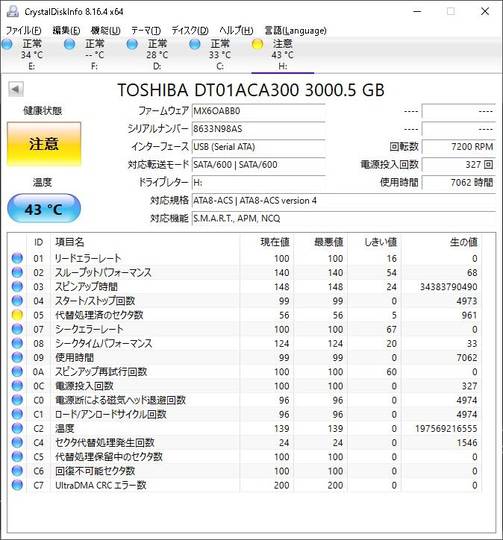
Task: Select the E: drive blue status icon
Action: (7, 44)
